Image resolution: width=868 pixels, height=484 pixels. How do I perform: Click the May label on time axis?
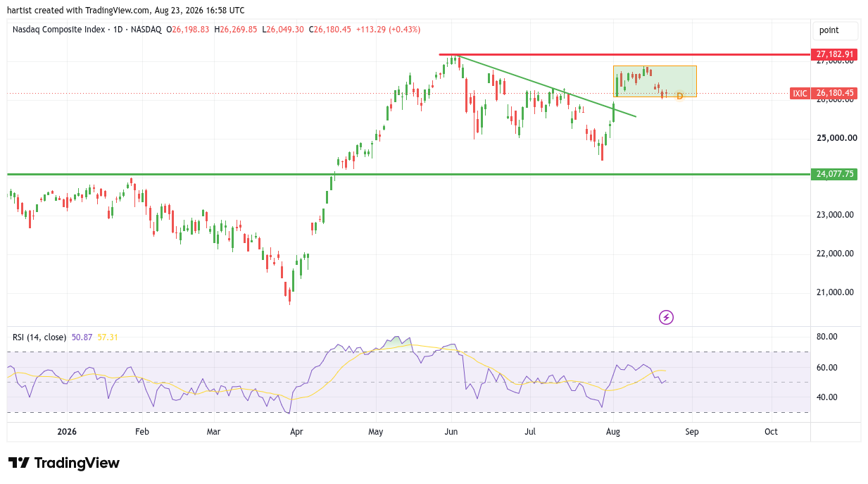[x=376, y=432]
